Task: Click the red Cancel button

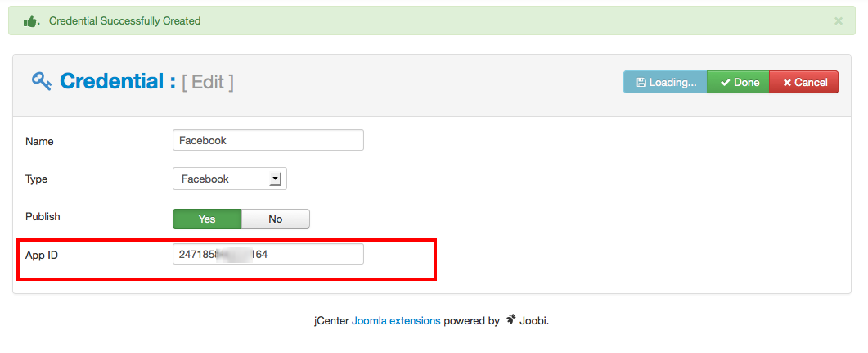Action: pyautogui.click(x=804, y=82)
